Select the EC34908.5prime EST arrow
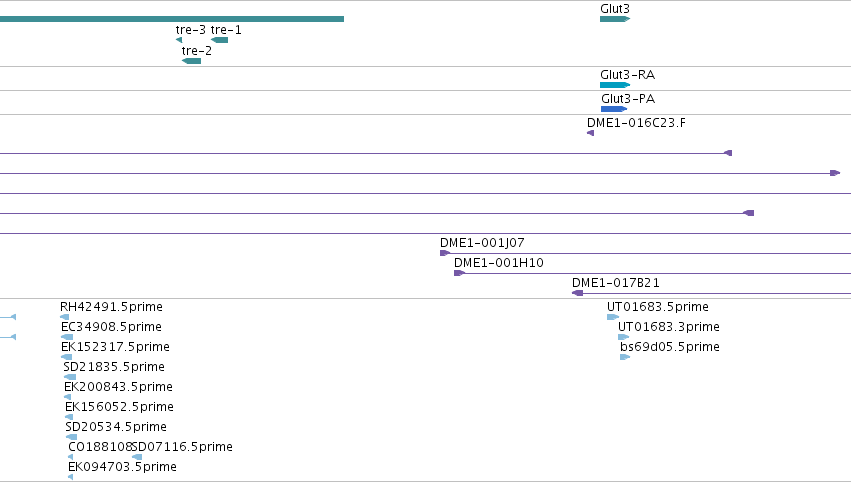This screenshot has width=851, height=482. click(67, 337)
